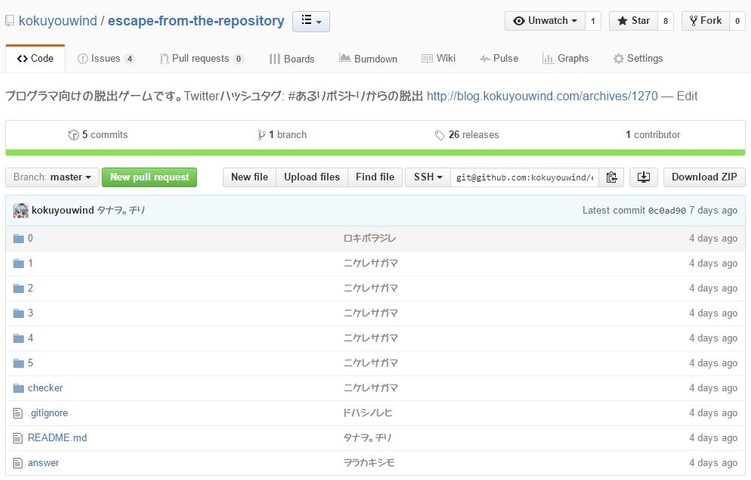Open the stargazers count 8
751x480 pixels.
[x=665, y=21]
